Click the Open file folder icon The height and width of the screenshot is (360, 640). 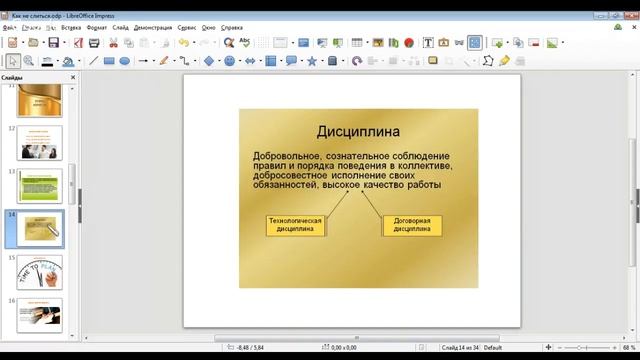(33, 42)
